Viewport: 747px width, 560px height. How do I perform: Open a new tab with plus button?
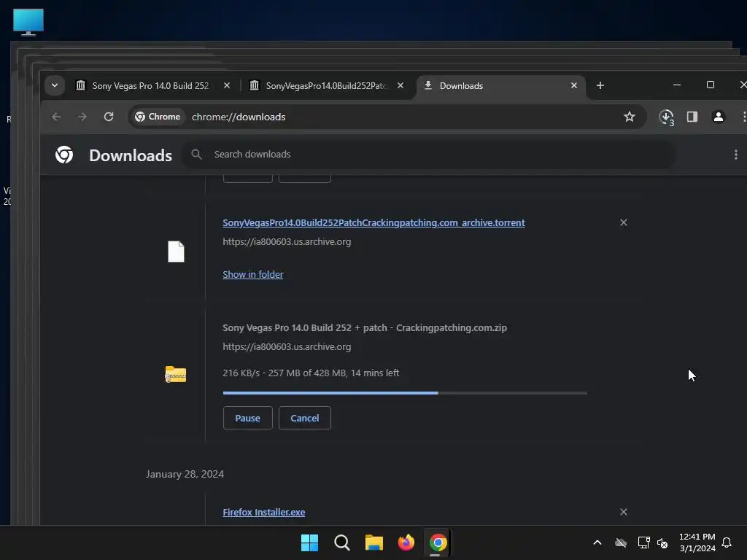(x=600, y=86)
